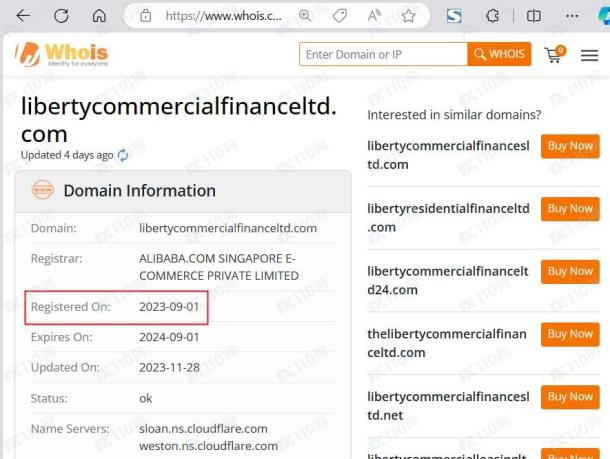Select the libertyresidentialfinanceltd.com suggestion
Image resolution: width=610 pixels, height=459 pixels.
[448, 218]
